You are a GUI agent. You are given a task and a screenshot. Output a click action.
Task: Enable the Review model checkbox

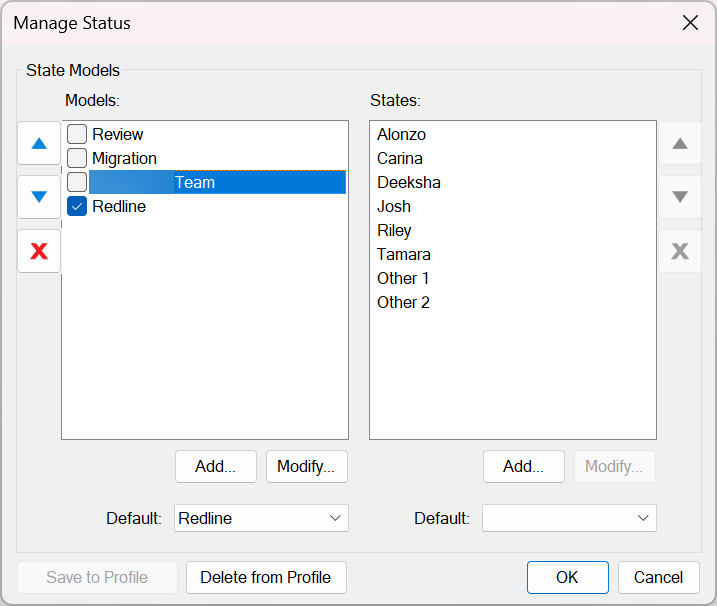pos(77,134)
